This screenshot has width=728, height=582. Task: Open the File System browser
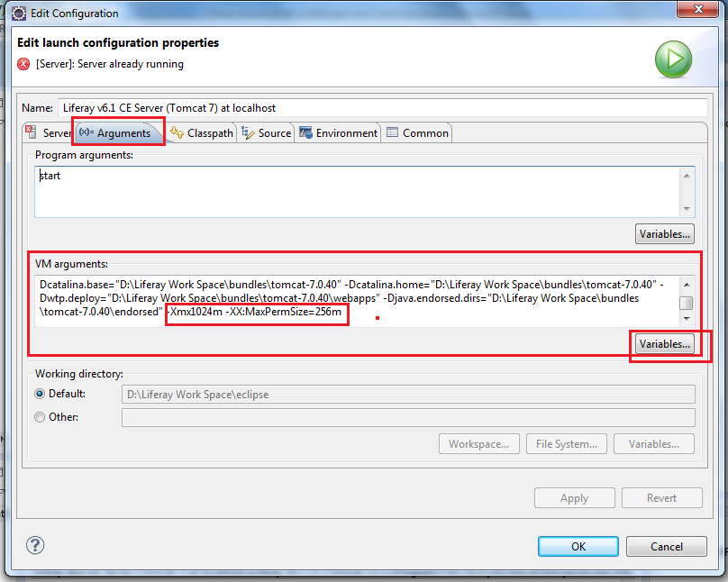point(566,443)
